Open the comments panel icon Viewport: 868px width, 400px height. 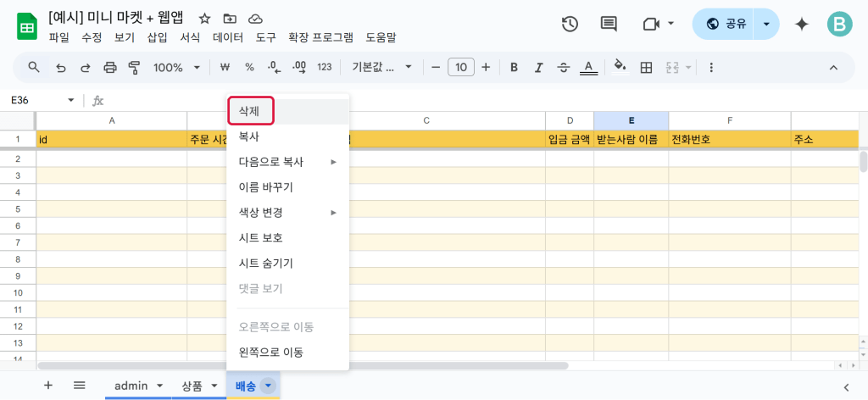click(x=609, y=24)
